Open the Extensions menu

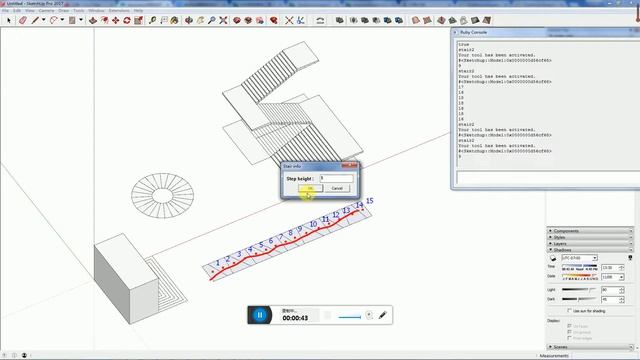tap(119, 10)
